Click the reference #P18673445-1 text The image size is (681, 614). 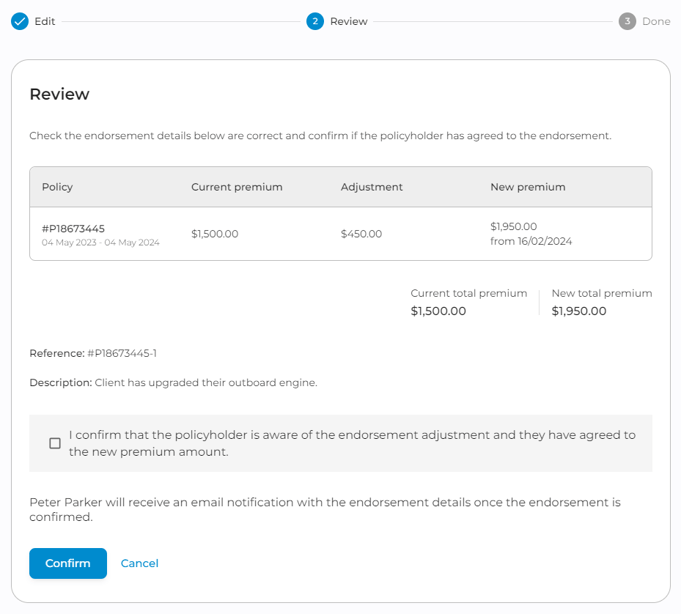[x=122, y=353]
